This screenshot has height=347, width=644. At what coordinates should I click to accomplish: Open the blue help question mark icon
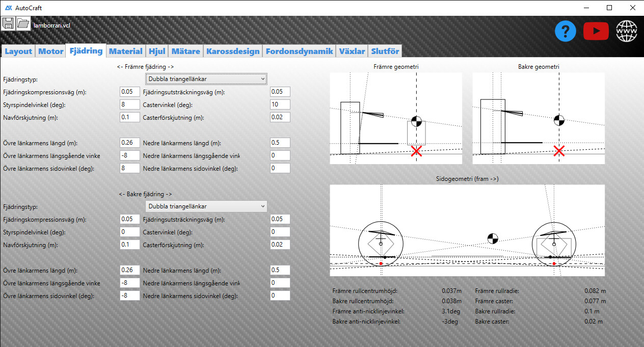click(x=565, y=32)
